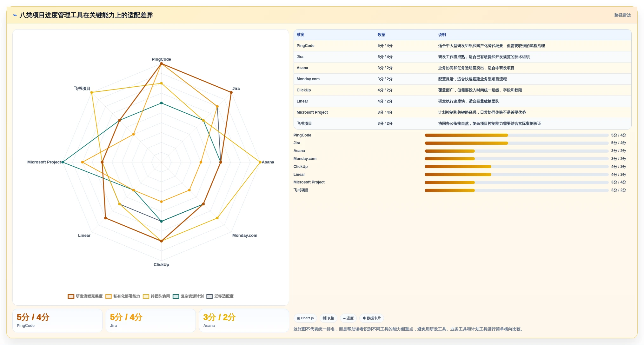Click the Microsoft Project radar axis label

pyautogui.click(x=44, y=162)
